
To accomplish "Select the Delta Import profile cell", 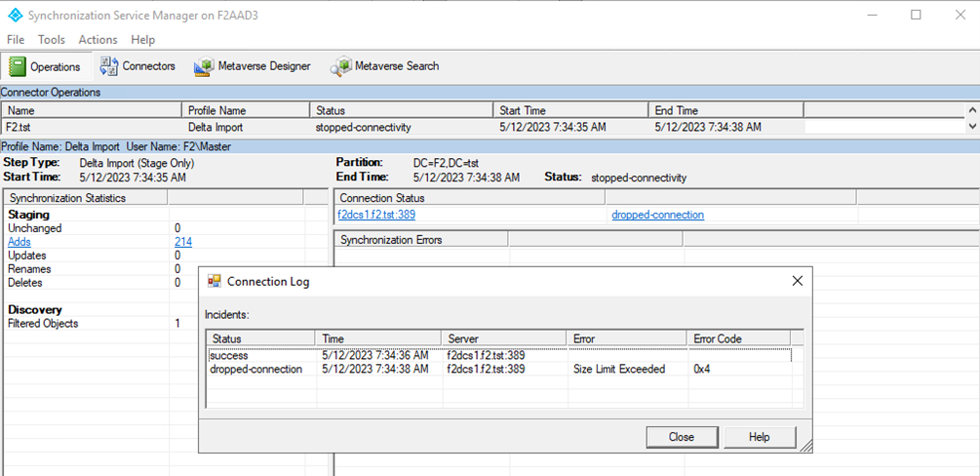I will click(x=215, y=127).
